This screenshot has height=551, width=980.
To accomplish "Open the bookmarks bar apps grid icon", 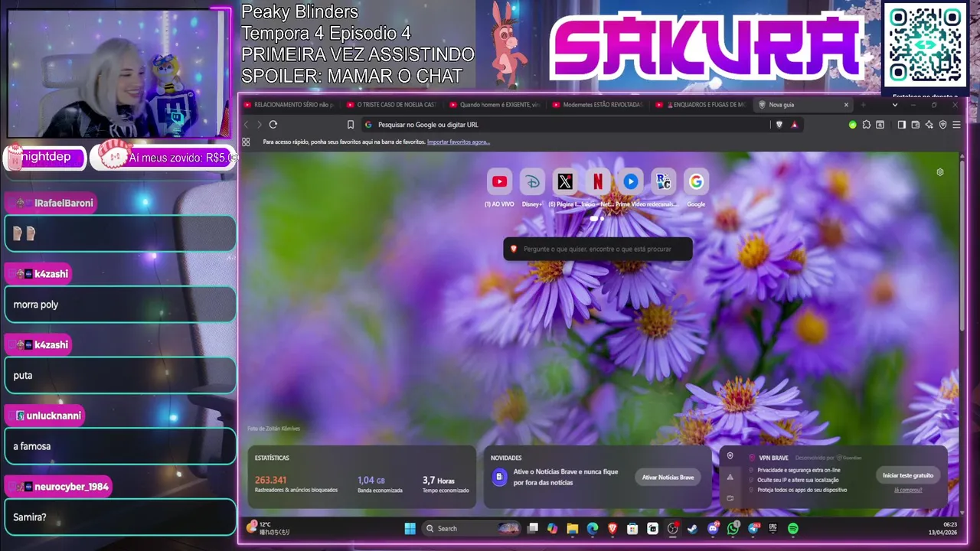I will (x=246, y=142).
